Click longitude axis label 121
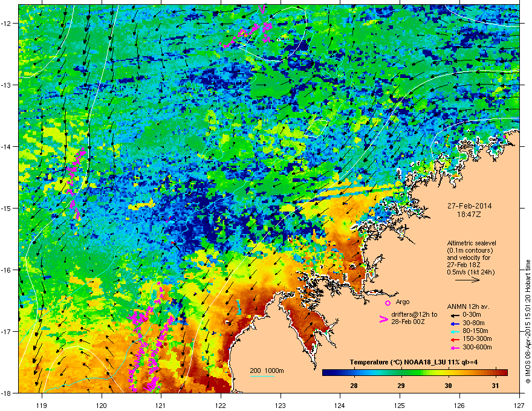The height and width of the screenshot is (411, 532). pos(161,405)
